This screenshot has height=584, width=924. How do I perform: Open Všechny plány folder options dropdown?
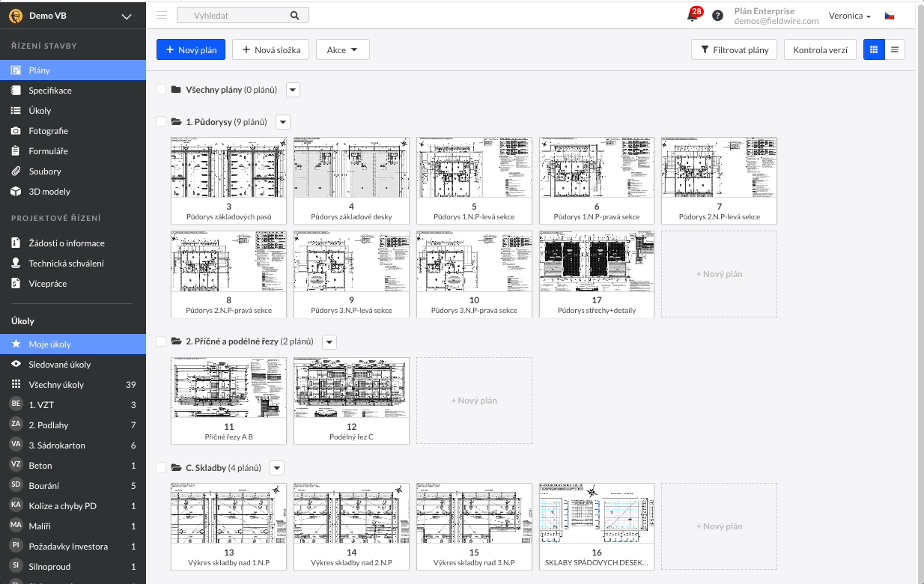tap(294, 90)
